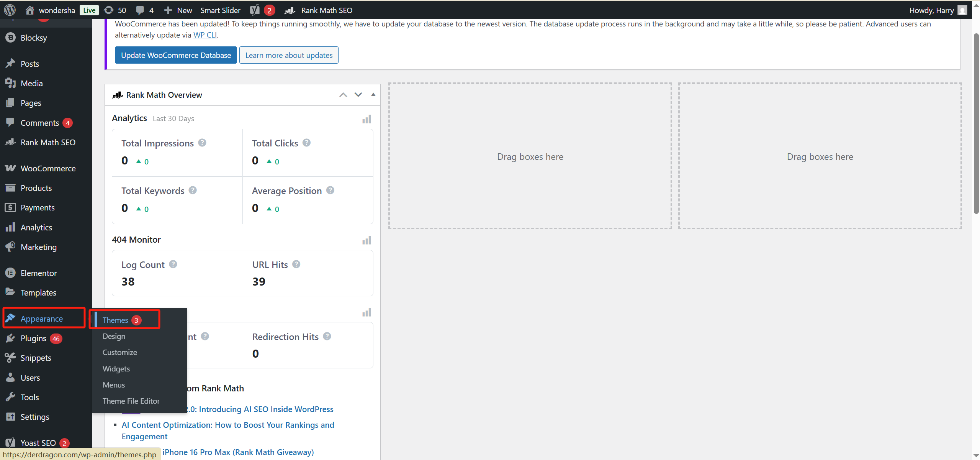This screenshot has width=980, height=460.
Task: Open the New content menu in admin bar
Action: [178, 10]
